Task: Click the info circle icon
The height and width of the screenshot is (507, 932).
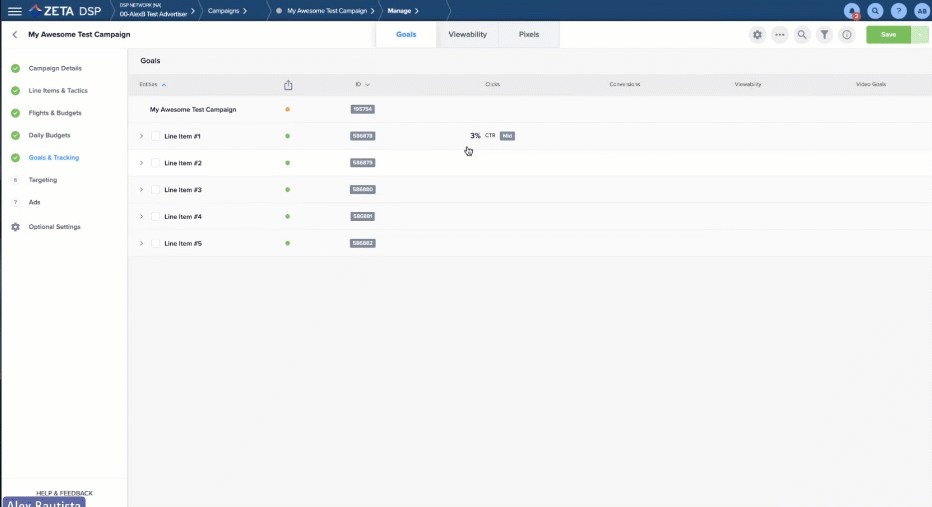Action: (x=846, y=35)
